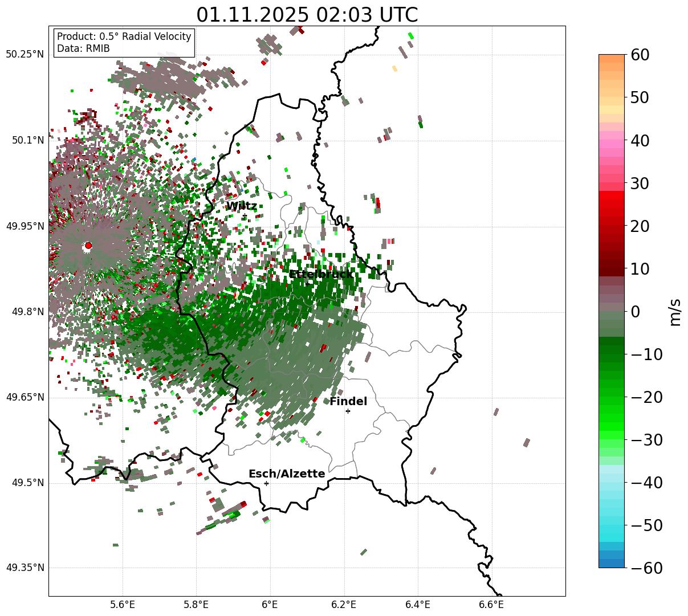Viewport: 688px width, 616px height.
Task: Click the 6.4°E longitude label
Action: (418, 605)
